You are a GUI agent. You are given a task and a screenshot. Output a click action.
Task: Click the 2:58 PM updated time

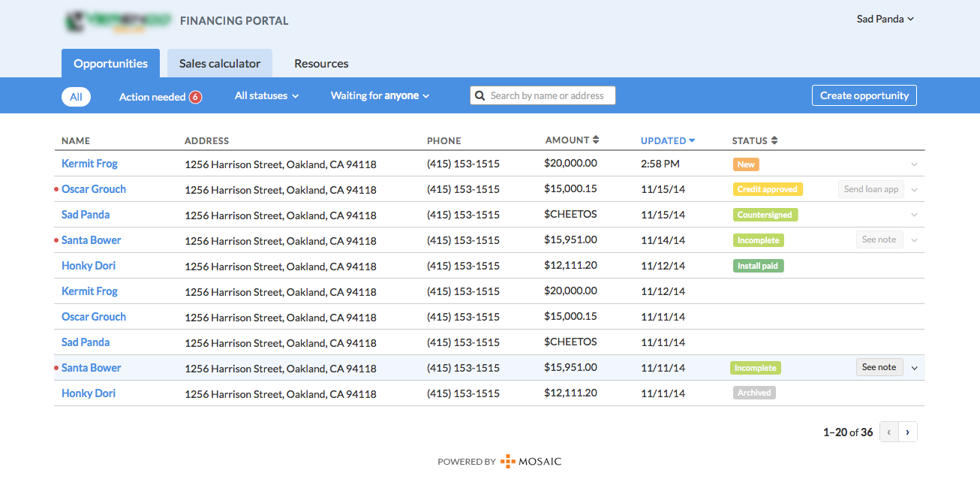click(x=660, y=164)
